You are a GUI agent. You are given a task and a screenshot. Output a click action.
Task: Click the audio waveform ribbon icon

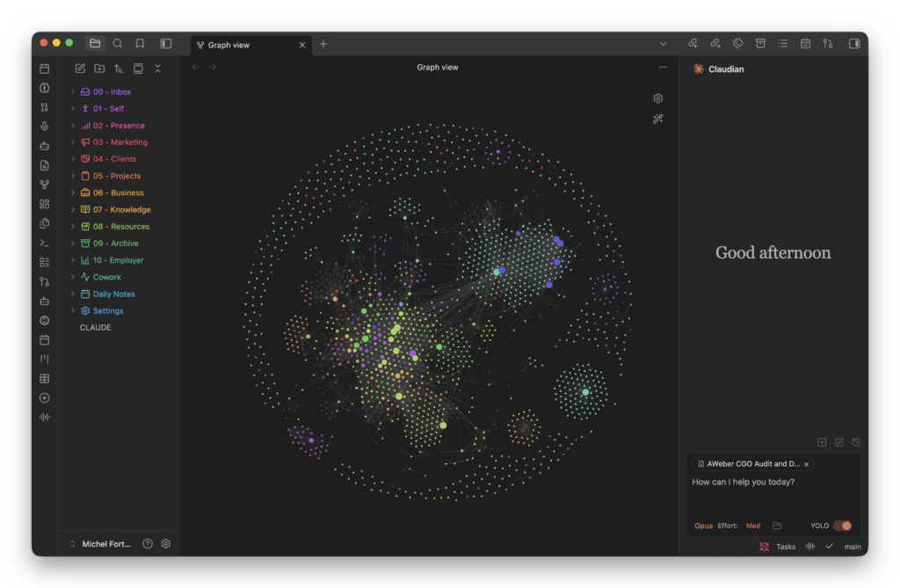[x=44, y=417]
